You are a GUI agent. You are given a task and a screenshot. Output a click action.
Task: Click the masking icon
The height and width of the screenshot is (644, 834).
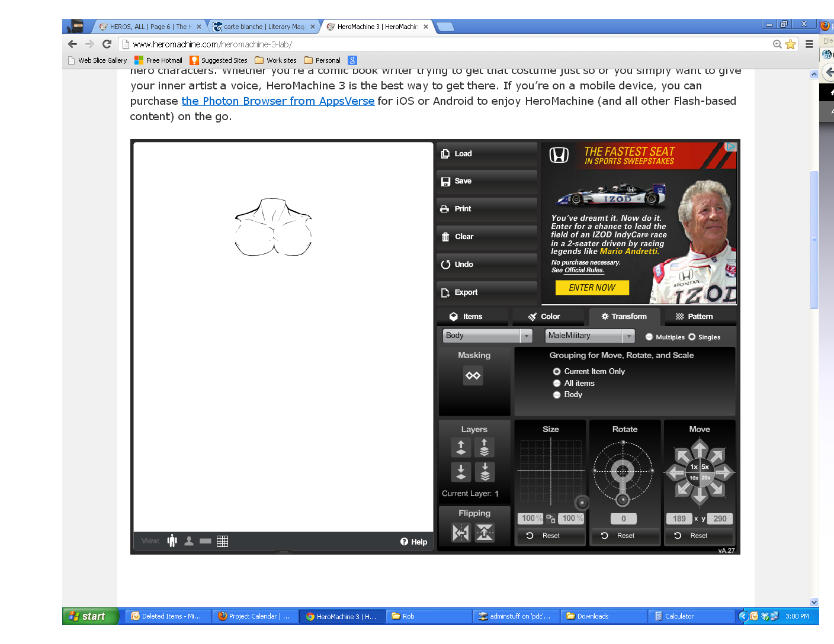point(473,376)
